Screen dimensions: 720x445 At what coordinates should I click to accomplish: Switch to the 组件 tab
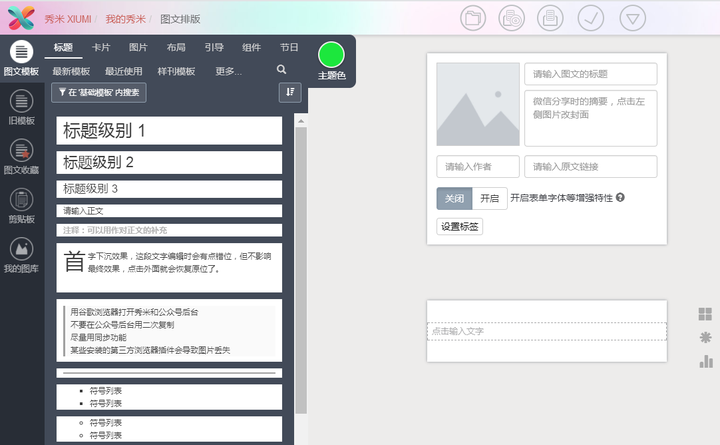(x=252, y=48)
